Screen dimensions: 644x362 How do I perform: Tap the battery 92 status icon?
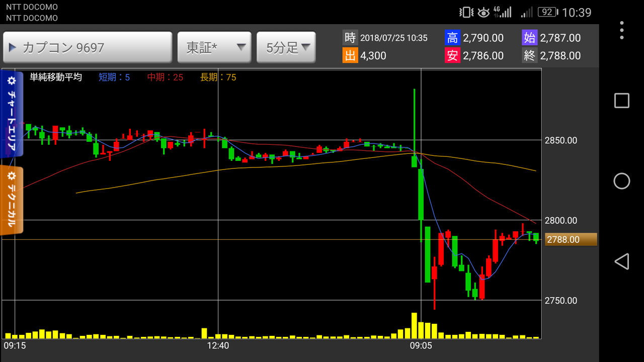547,12
